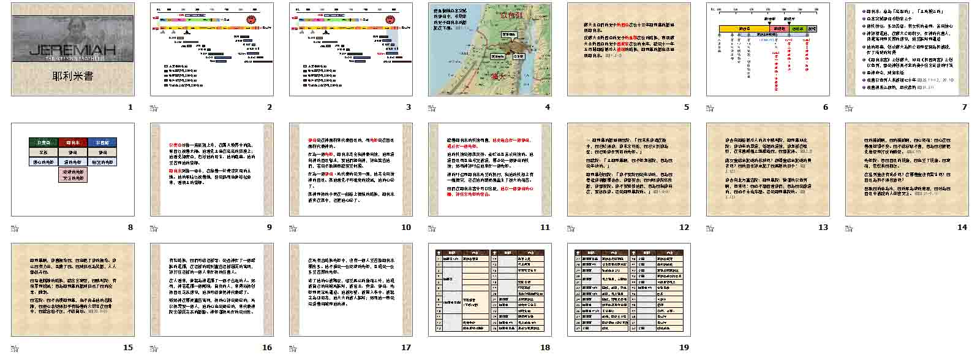Preview animation using star icon under slide 9
Screen dimensions: 980x360
[x=154, y=228]
